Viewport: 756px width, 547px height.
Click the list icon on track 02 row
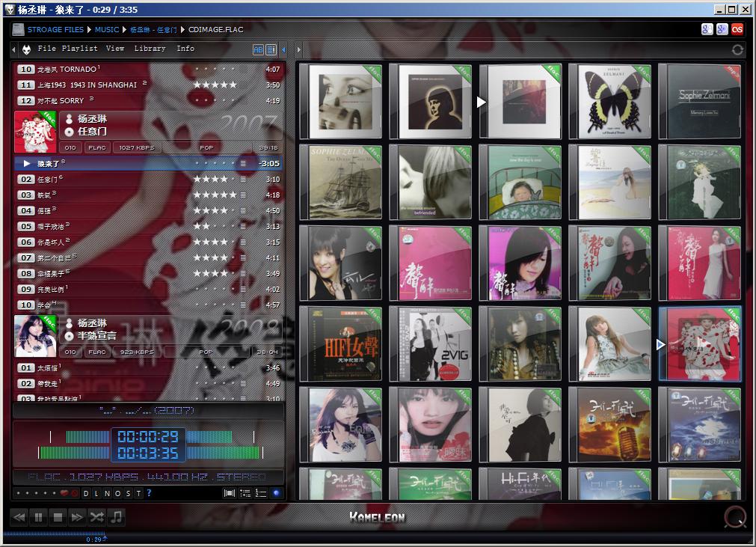click(x=243, y=180)
